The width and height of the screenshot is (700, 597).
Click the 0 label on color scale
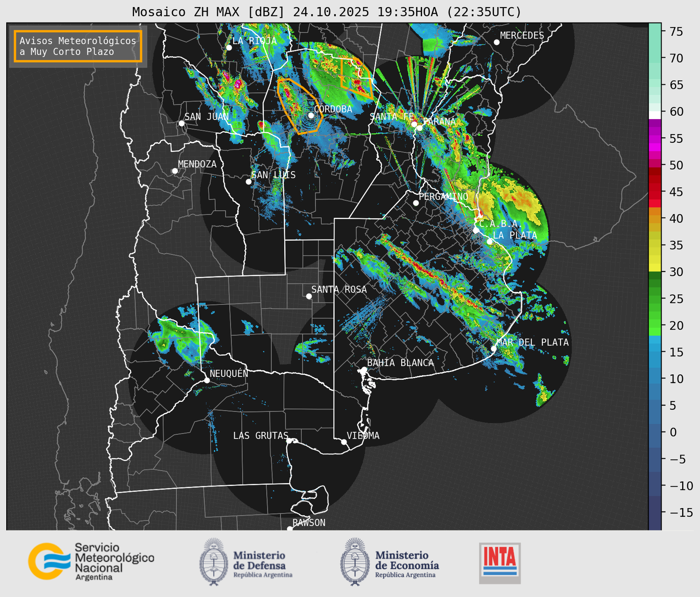[x=673, y=432]
